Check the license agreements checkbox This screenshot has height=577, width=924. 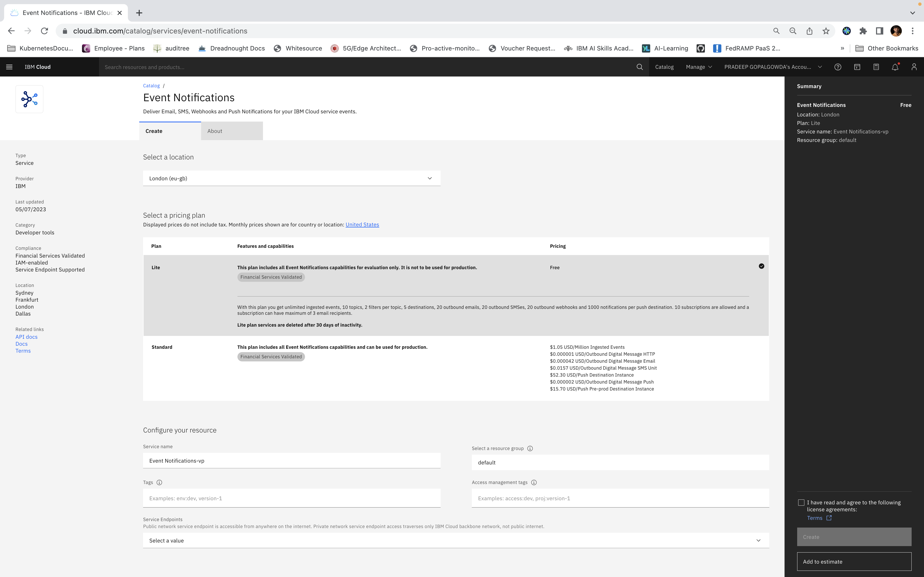tap(801, 502)
